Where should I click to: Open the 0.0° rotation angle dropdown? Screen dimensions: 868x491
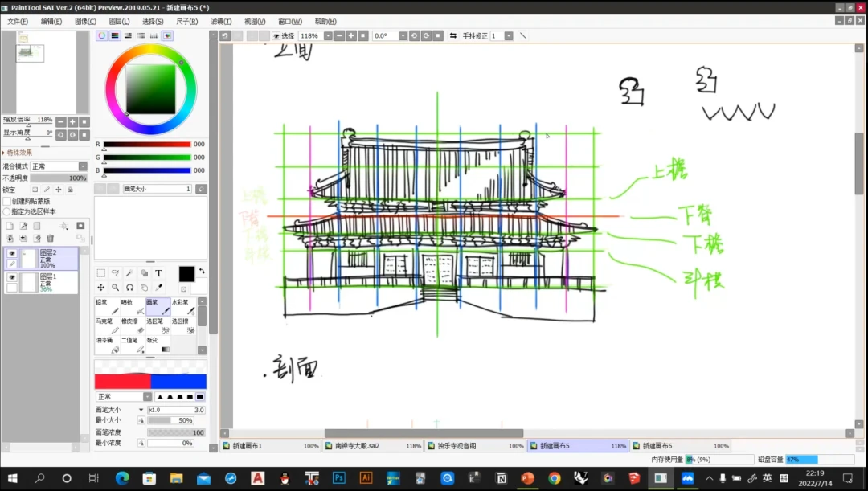pyautogui.click(x=403, y=35)
